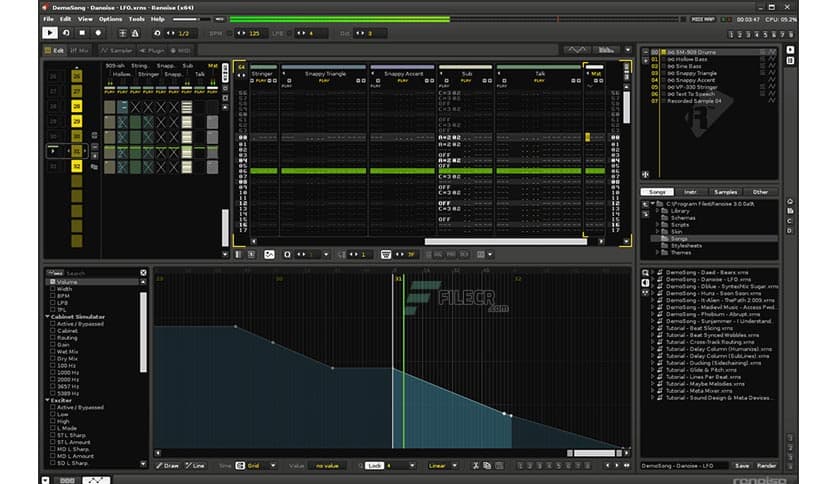Screen dimensions: 836x484
Task: Tick the Cabinet Simulator Routing checkbox
Action: (x=52, y=337)
